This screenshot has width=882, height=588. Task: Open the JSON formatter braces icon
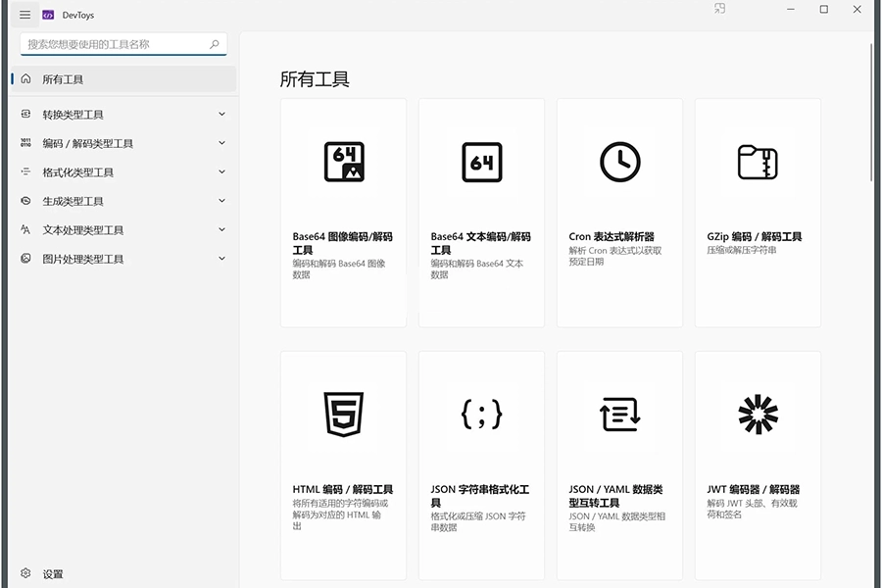coord(482,414)
